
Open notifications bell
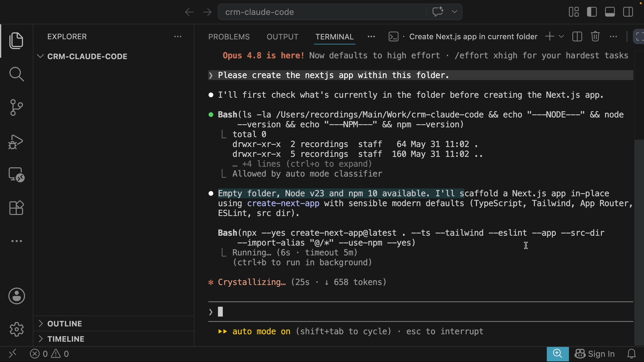[632, 354]
